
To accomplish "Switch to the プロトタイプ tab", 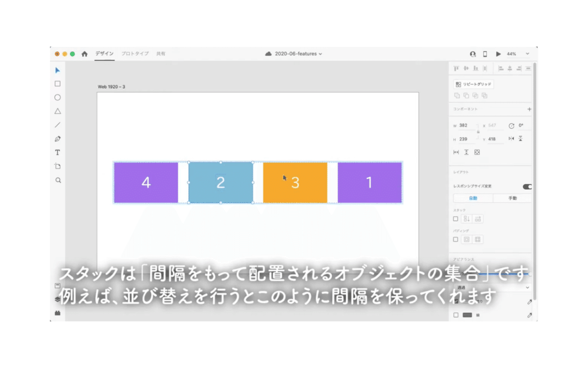I will (x=135, y=54).
